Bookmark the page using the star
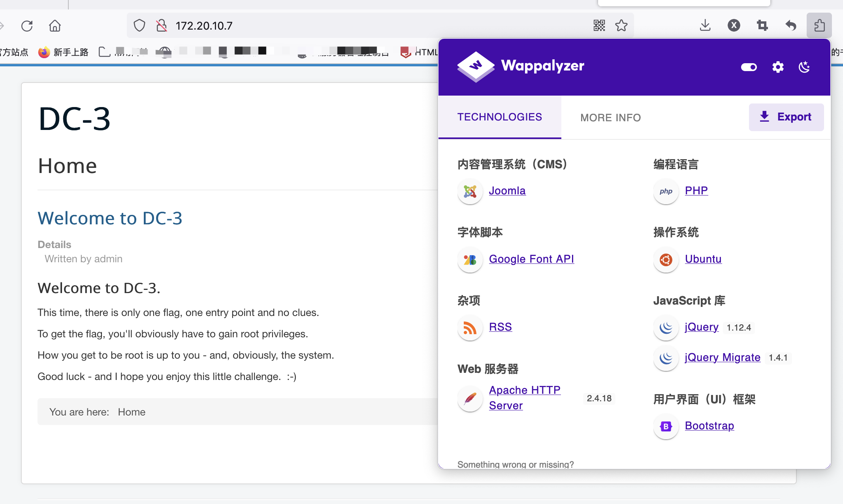The height and width of the screenshot is (504, 843). [x=621, y=25]
